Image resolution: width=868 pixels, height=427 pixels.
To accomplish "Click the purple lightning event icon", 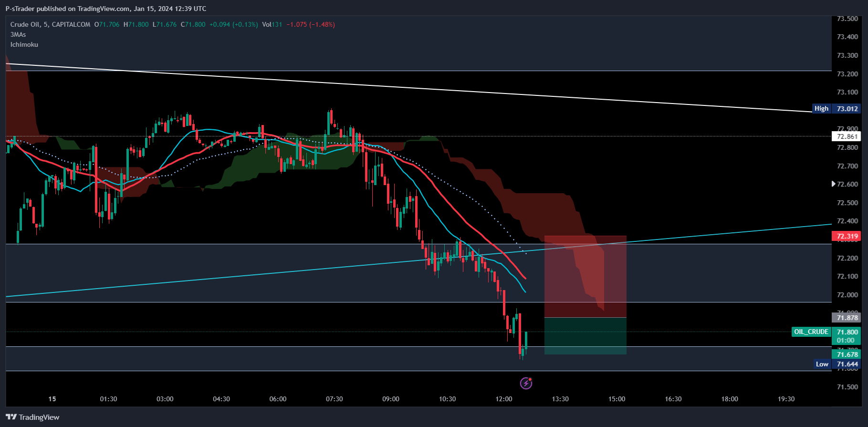I will pos(526,383).
